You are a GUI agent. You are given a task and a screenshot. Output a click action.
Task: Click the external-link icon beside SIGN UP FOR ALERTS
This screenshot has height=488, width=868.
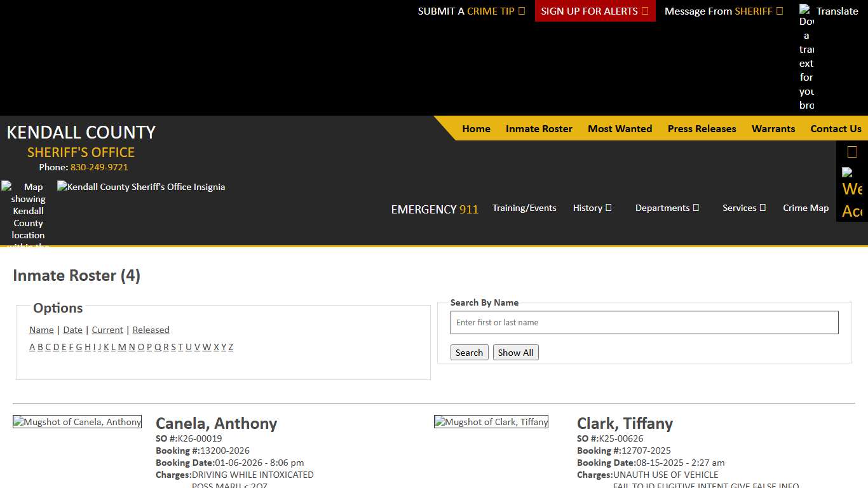pyautogui.click(x=646, y=11)
